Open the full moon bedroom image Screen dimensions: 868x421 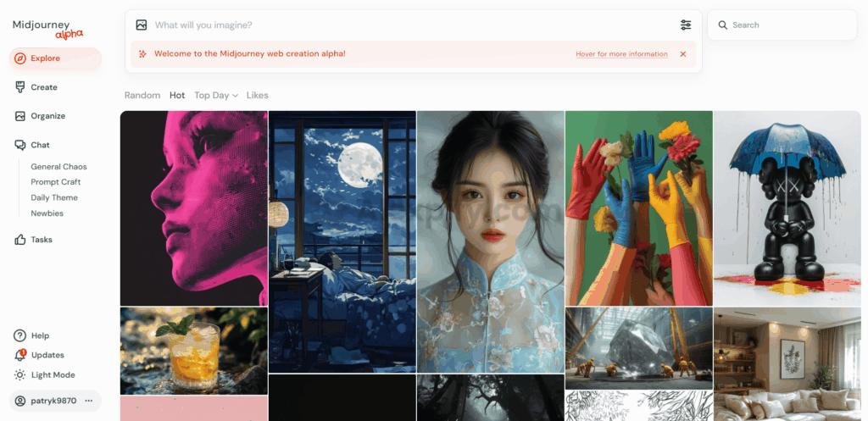click(342, 241)
